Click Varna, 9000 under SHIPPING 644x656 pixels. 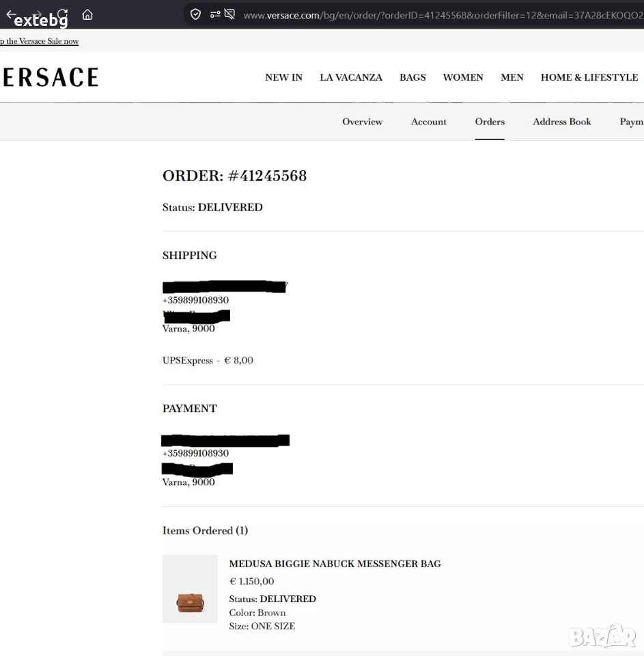(188, 329)
